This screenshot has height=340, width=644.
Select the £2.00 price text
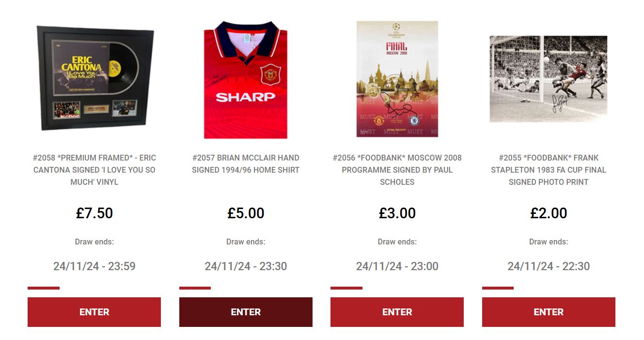(x=549, y=213)
